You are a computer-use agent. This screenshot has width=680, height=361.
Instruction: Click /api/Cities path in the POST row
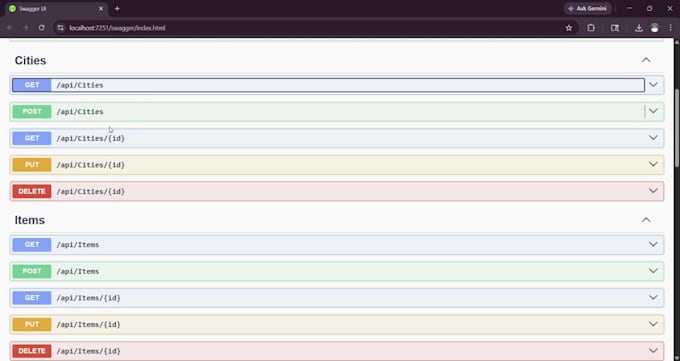coord(80,112)
